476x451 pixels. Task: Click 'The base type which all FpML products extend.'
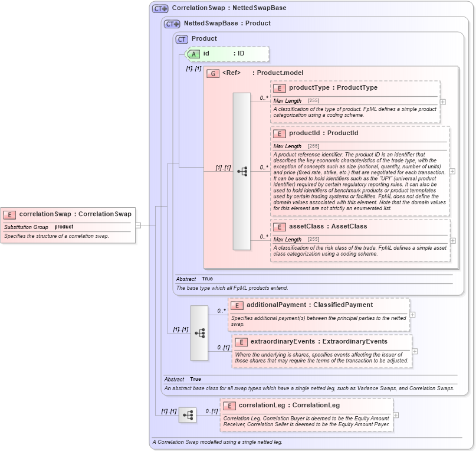coord(232,288)
